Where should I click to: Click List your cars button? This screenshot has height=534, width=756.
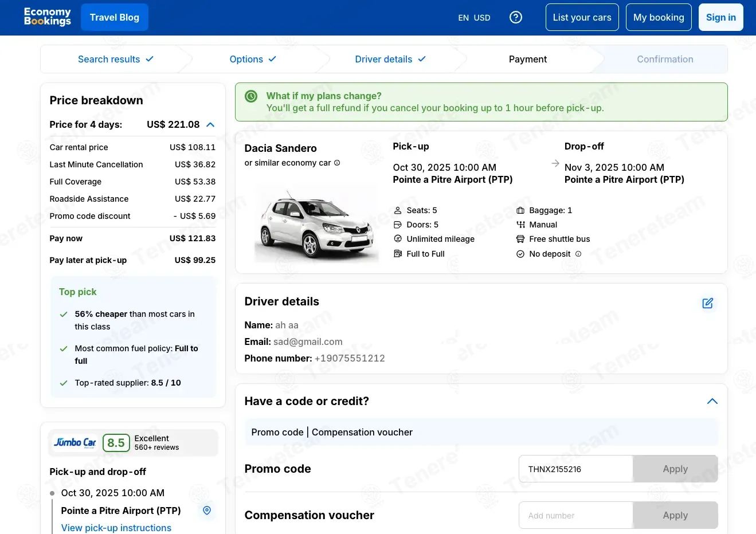tap(582, 17)
